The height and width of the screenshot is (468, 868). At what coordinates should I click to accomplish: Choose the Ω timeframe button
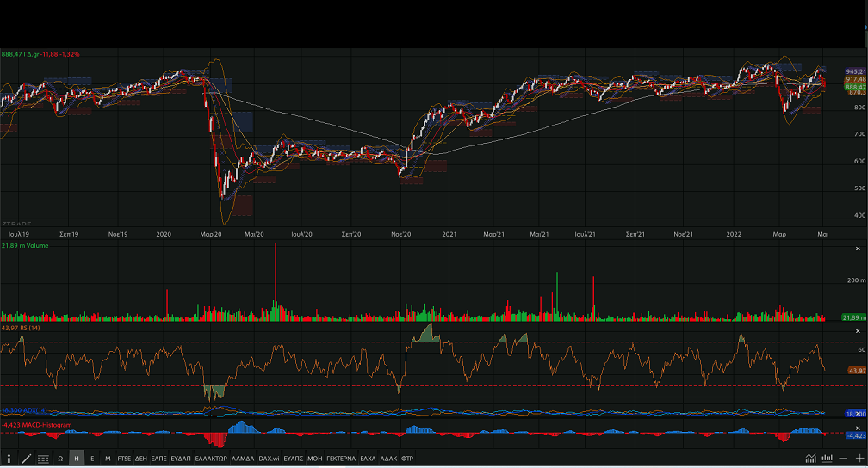tap(60, 459)
